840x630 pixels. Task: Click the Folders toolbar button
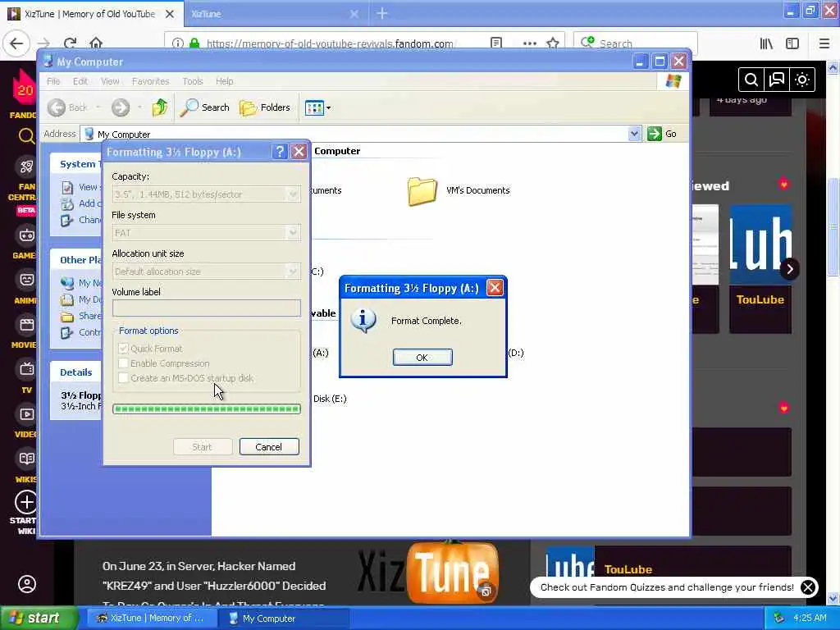265,107
